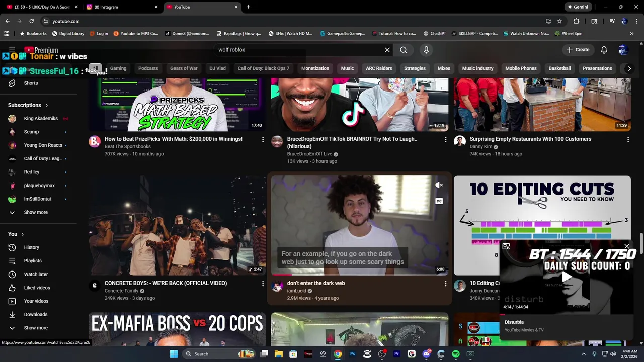The height and width of the screenshot is (362, 644).
Task: Expand the miniplayer to full watch page
Action: pos(506,246)
